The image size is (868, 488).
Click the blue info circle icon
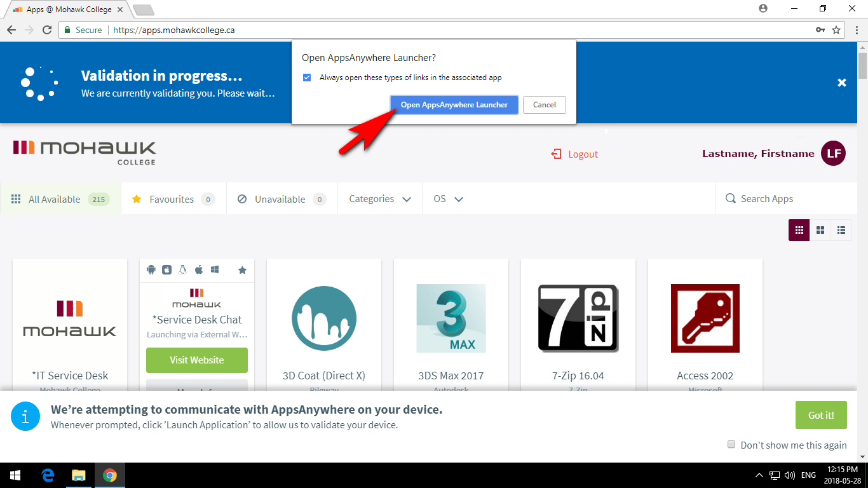pyautogui.click(x=25, y=416)
